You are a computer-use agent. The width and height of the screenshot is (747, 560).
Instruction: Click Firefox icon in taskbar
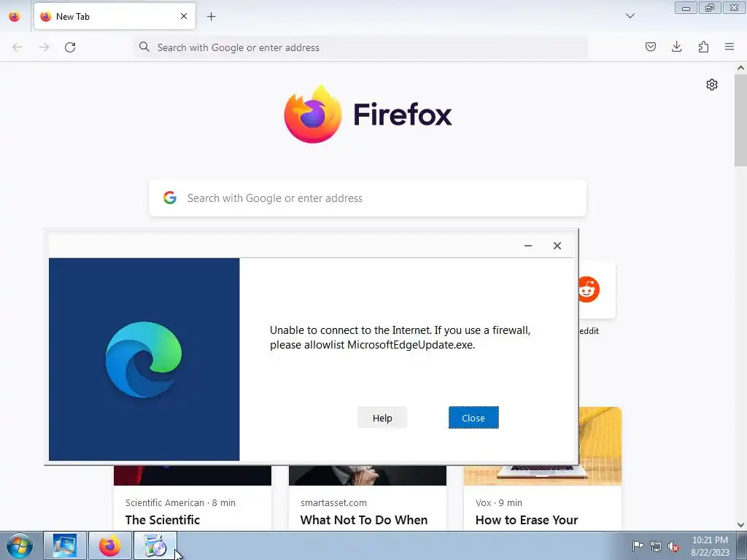click(x=109, y=545)
